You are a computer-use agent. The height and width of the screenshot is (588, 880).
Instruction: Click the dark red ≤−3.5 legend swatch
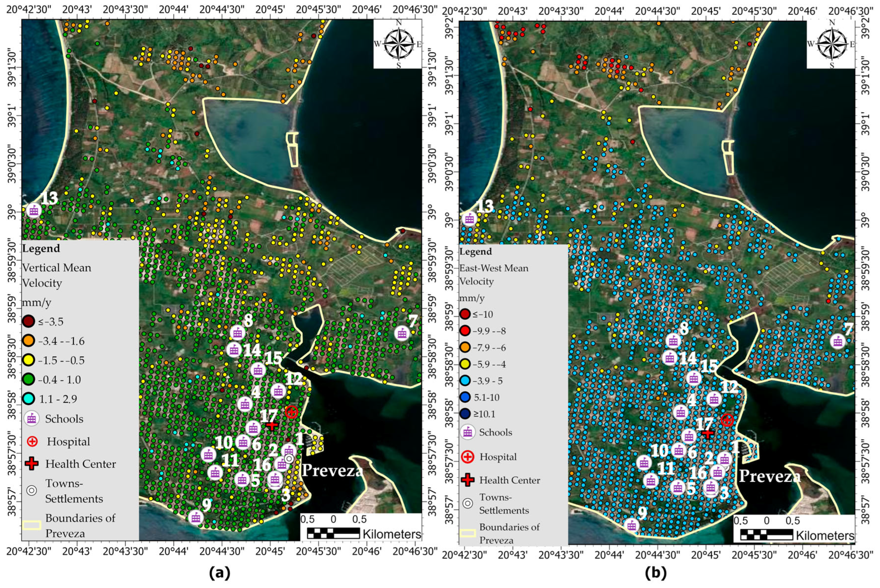tap(28, 321)
